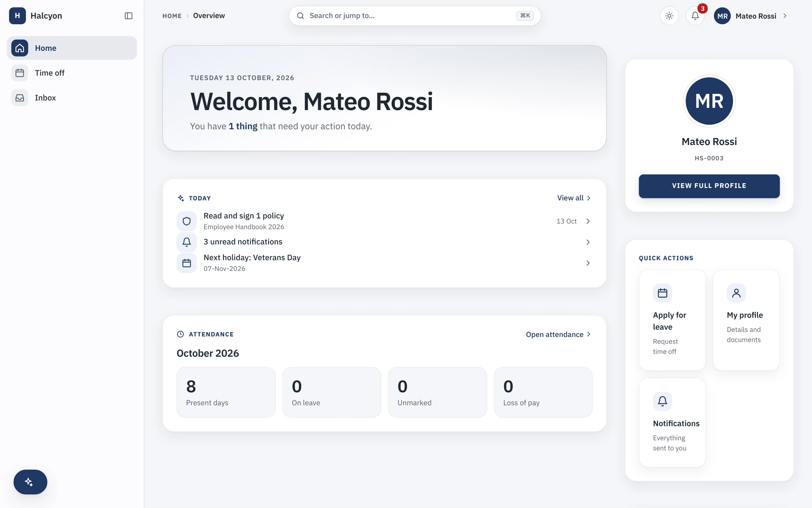Click the 1 thing highlighted link
The image size is (812, 508).
point(243,126)
